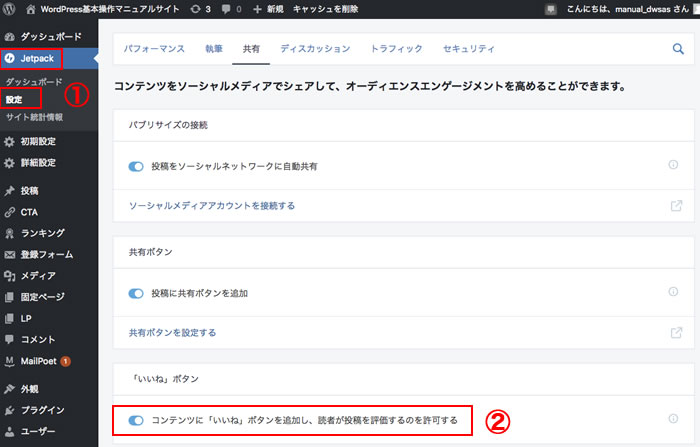Open サイト統計情報 under the Jetpack menu
Image resolution: width=700 pixels, height=447 pixels.
(x=34, y=117)
